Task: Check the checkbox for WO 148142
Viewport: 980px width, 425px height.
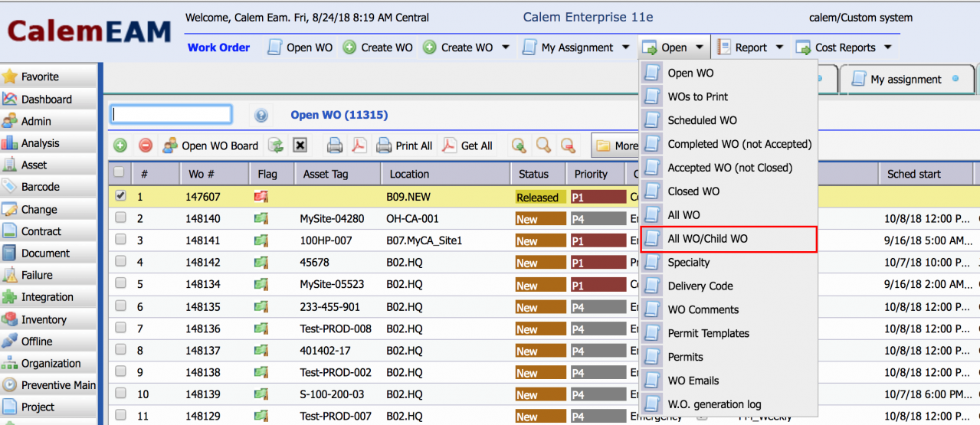Action: pos(120,262)
